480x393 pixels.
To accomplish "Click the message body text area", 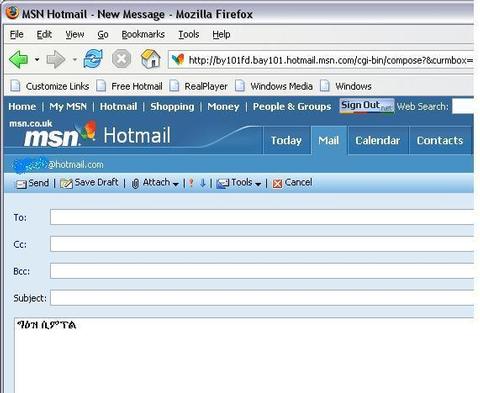I will pos(244,355).
